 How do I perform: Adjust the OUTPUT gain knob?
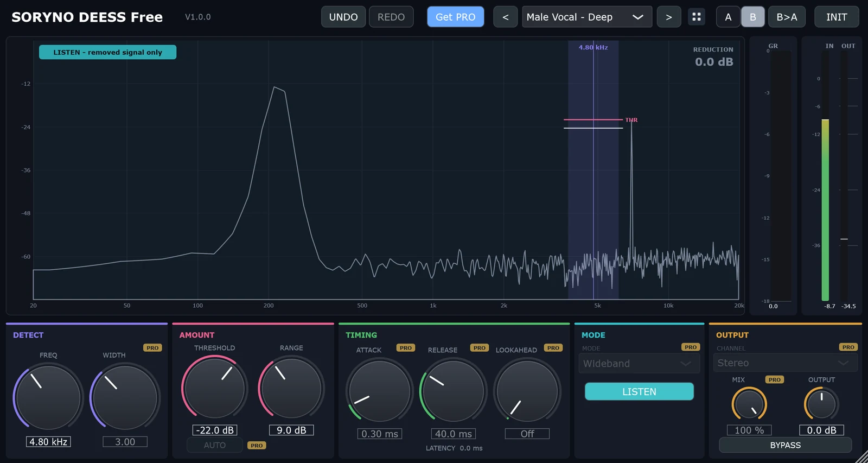[821, 404]
